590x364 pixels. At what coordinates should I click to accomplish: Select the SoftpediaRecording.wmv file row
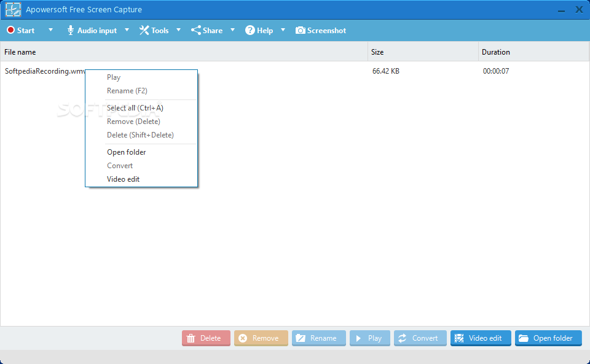(294, 71)
